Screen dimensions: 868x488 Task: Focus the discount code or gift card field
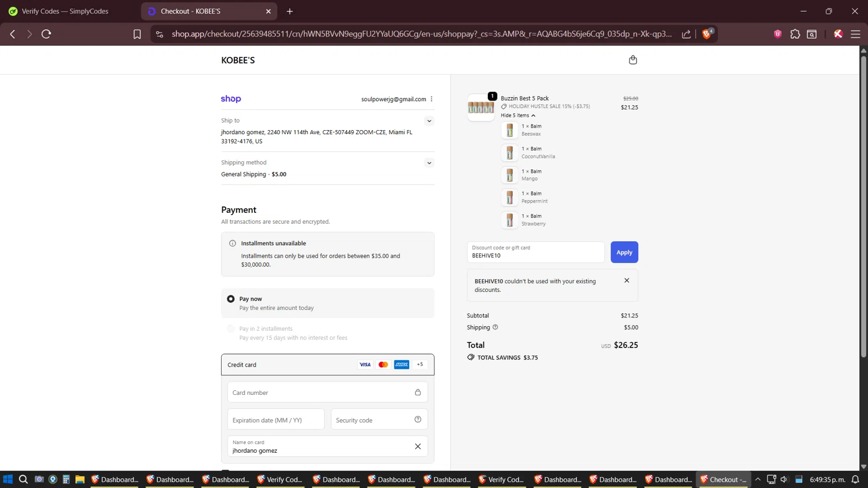(x=536, y=252)
